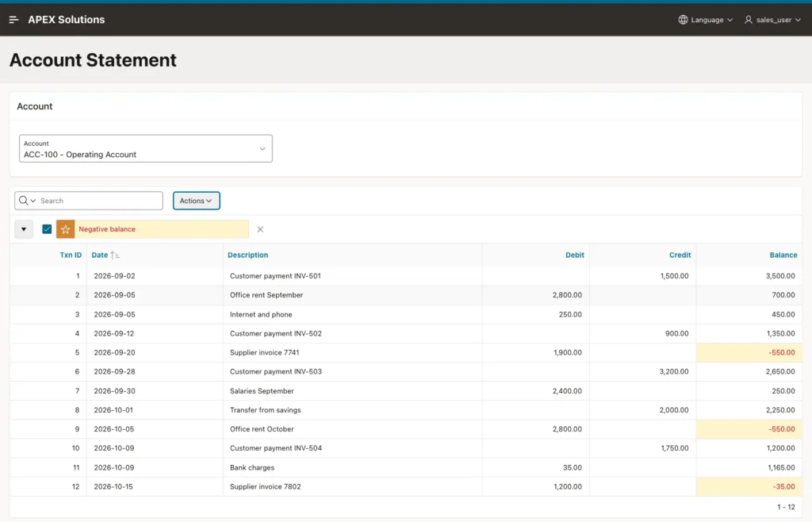The image size is (812, 522).
Task: Click the 2,400.00 debit value
Action: tap(567, 391)
